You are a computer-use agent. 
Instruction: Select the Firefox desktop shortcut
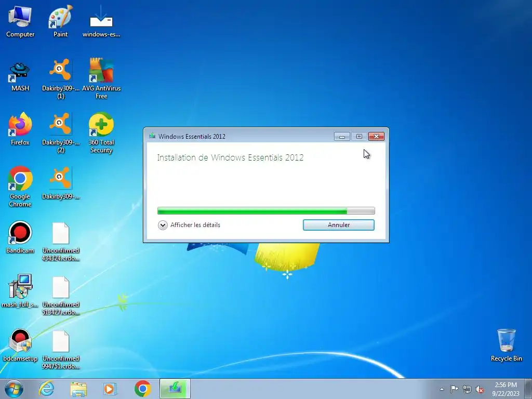pos(20,129)
